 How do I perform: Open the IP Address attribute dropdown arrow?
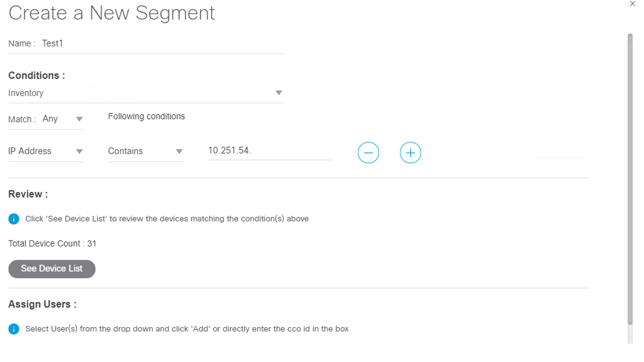coord(79,151)
